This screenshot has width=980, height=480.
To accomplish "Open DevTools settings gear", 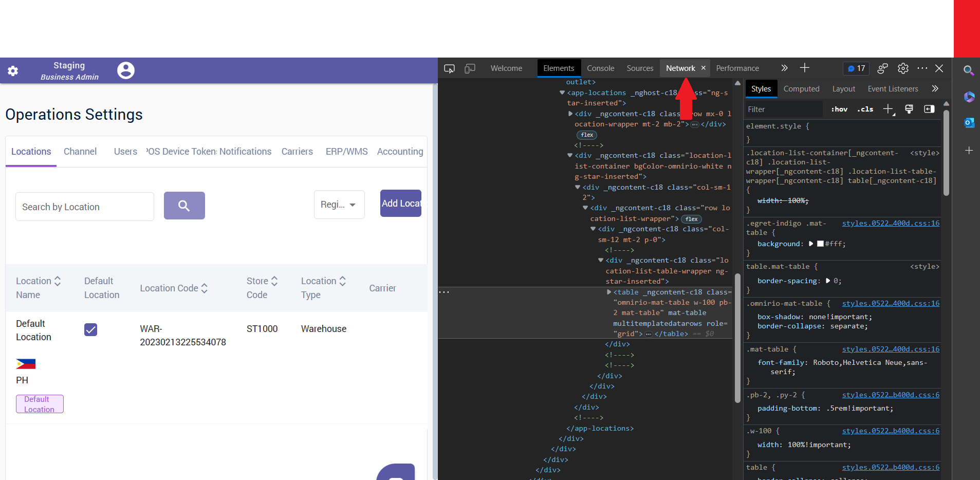I will [x=903, y=68].
